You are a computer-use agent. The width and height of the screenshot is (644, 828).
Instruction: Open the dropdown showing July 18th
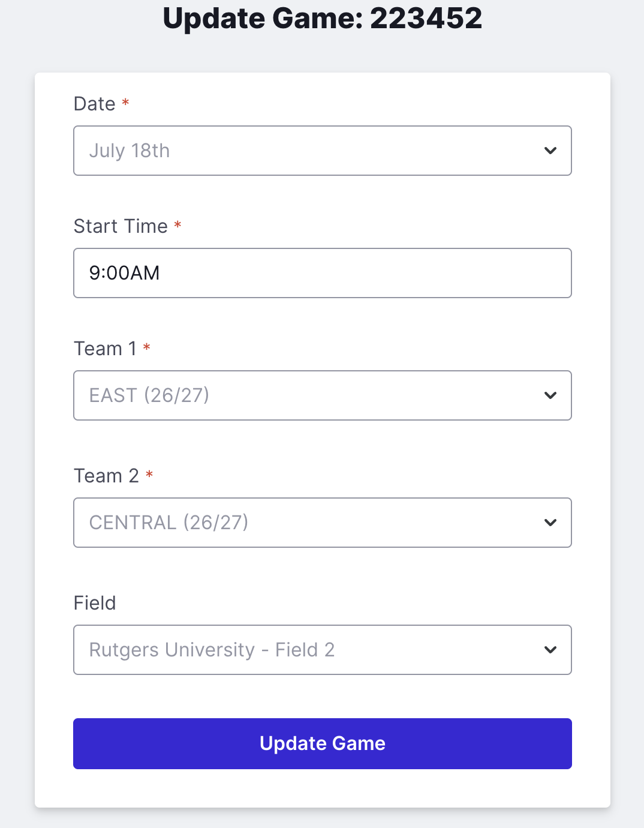coord(322,151)
